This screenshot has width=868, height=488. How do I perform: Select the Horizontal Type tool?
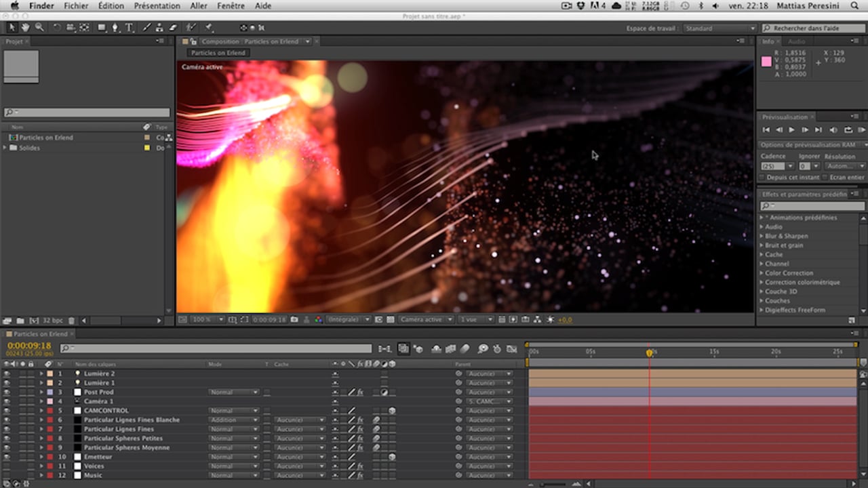[129, 28]
